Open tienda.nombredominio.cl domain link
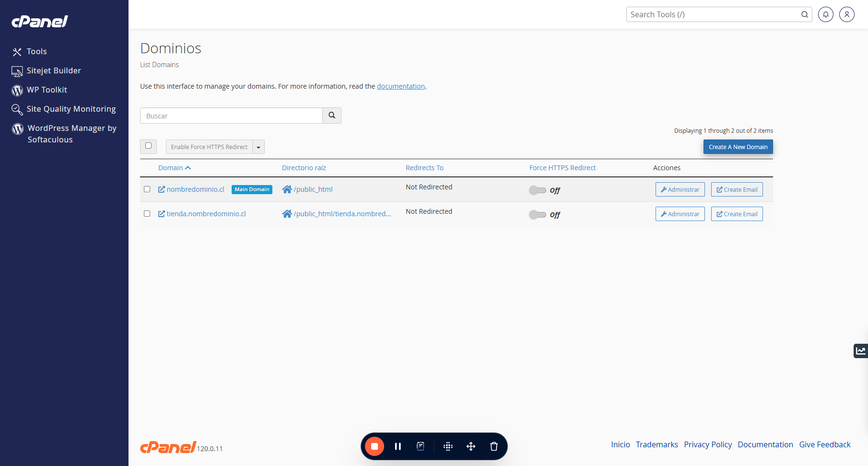Screen dimensions: 868x466 pos(206,214)
